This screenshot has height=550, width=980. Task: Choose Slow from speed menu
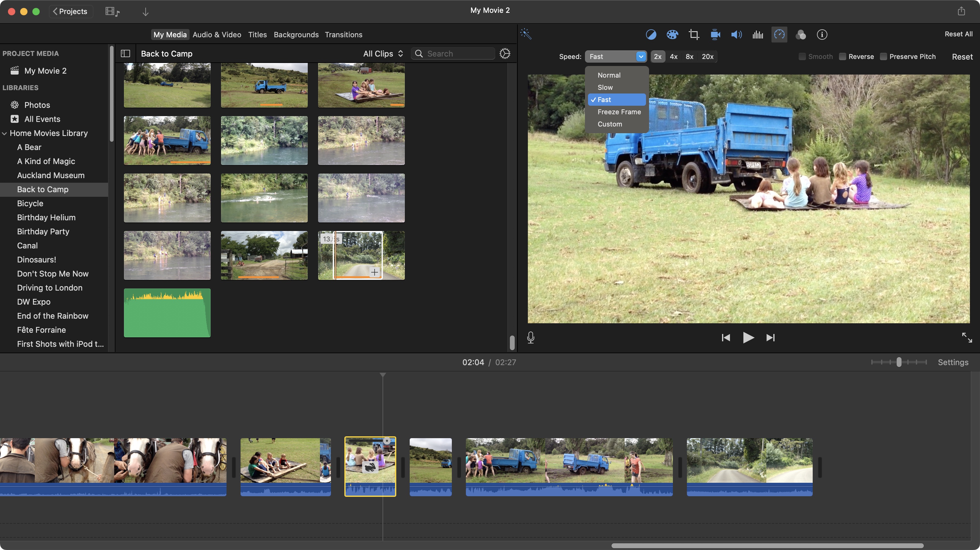[x=616, y=87]
